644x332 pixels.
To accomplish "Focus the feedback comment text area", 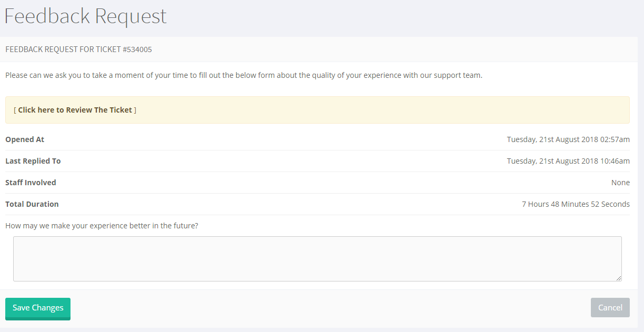I will (317, 258).
